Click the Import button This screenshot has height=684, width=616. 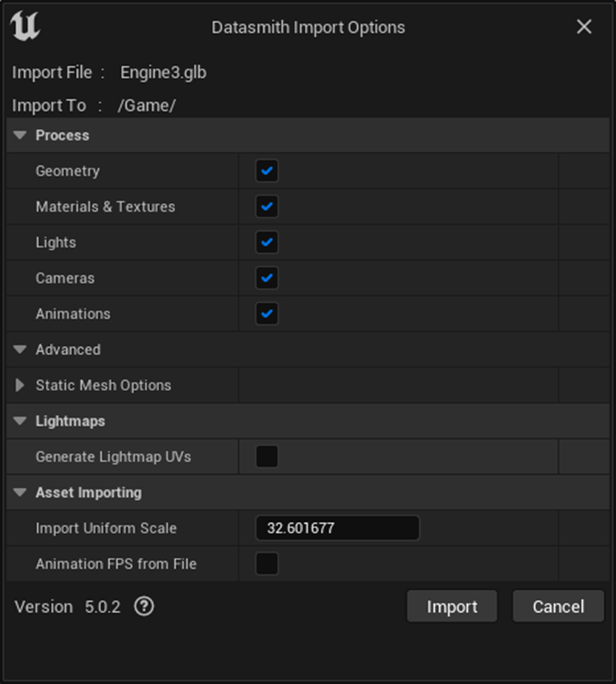click(452, 606)
